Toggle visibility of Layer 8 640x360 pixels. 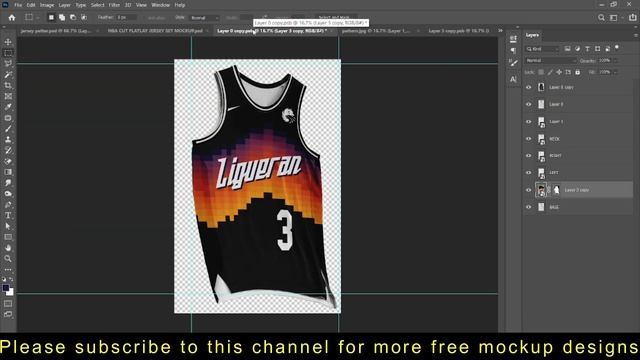(x=529, y=104)
